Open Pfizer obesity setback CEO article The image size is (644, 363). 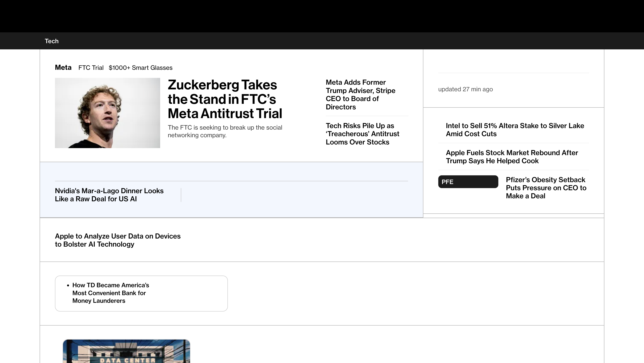pos(546,188)
